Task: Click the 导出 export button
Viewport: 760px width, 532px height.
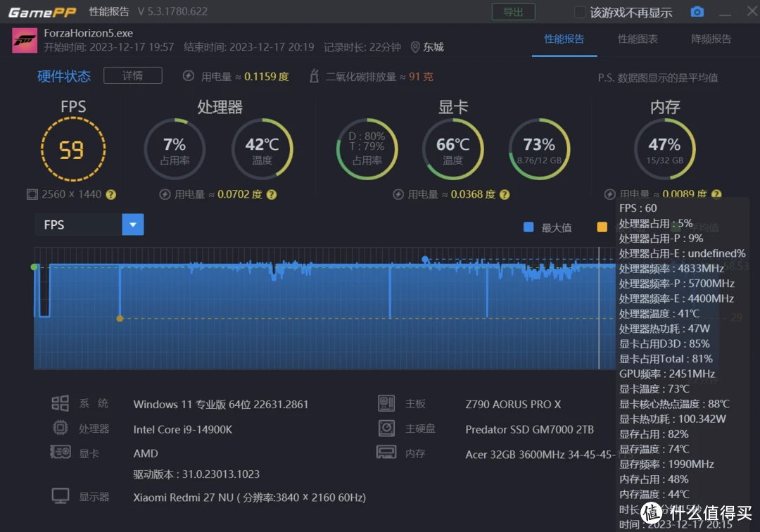Action: 513,12
